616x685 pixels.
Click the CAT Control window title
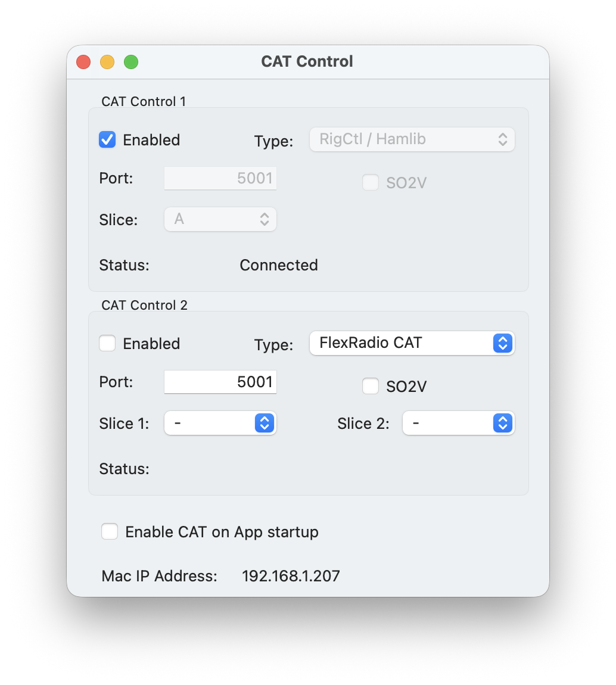pos(307,61)
